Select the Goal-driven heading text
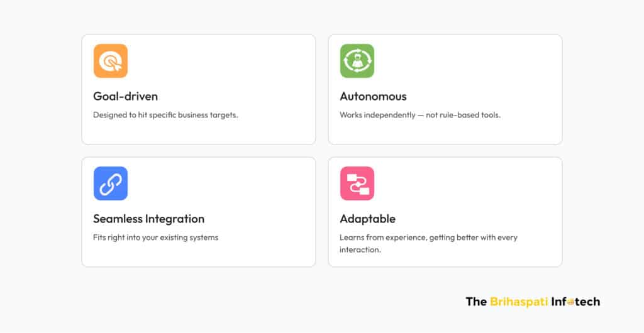This screenshot has width=644, height=333. (126, 96)
